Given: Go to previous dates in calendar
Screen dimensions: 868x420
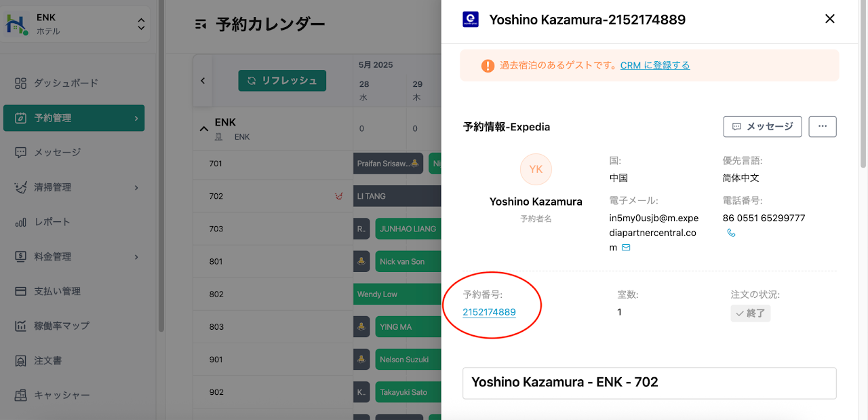Looking at the screenshot, I should pos(202,81).
